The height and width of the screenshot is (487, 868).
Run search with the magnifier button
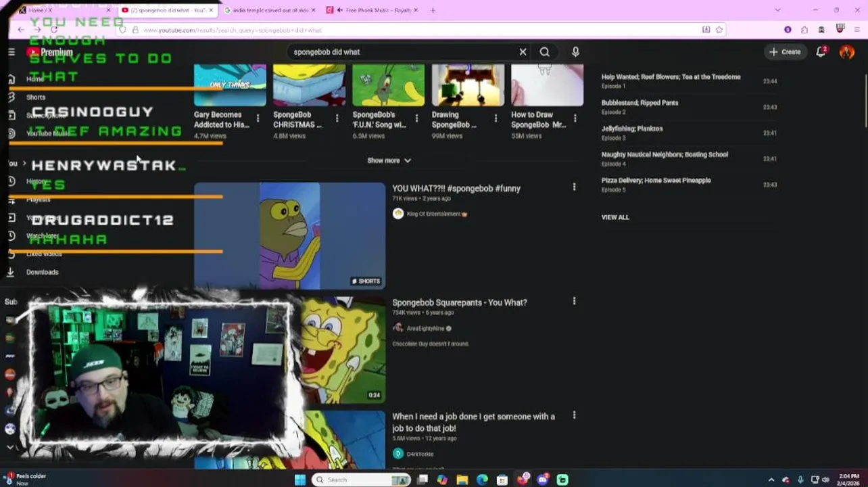544,52
